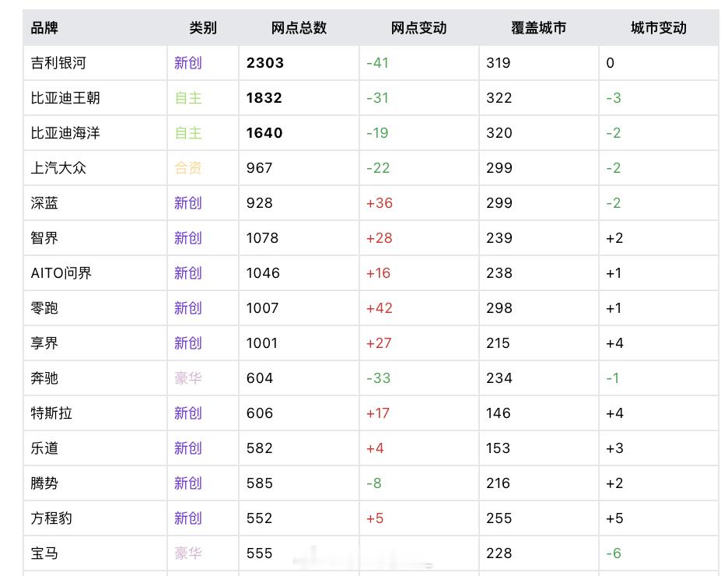Click the 网点总数 column header
The image size is (728, 576).
pyautogui.click(x=299, y=28)
